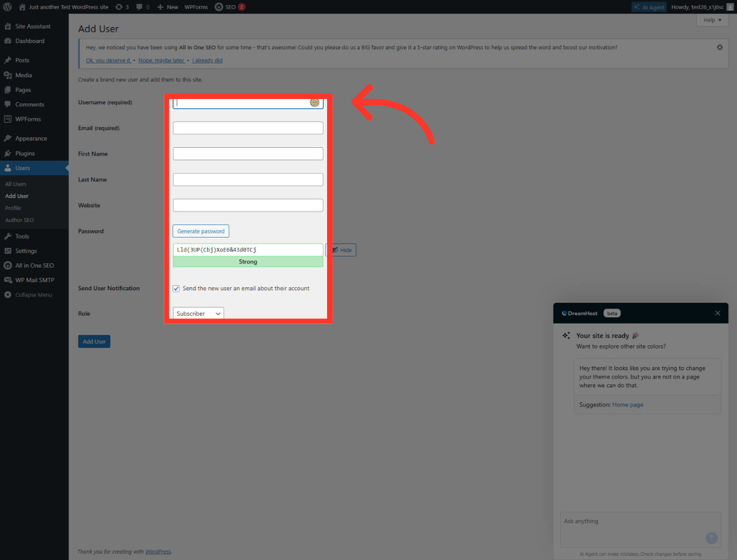
Task: Click the 'Your site is ready' heading
Action: pos(603,336)
